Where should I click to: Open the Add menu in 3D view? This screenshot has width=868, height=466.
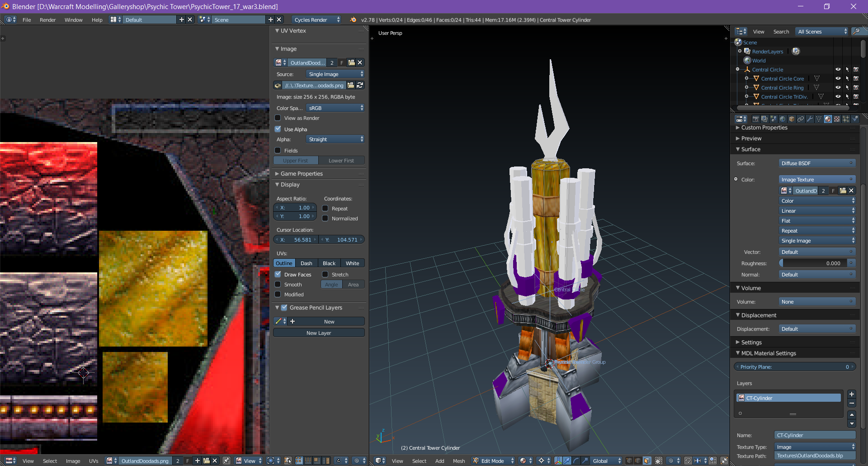point(439,461)
